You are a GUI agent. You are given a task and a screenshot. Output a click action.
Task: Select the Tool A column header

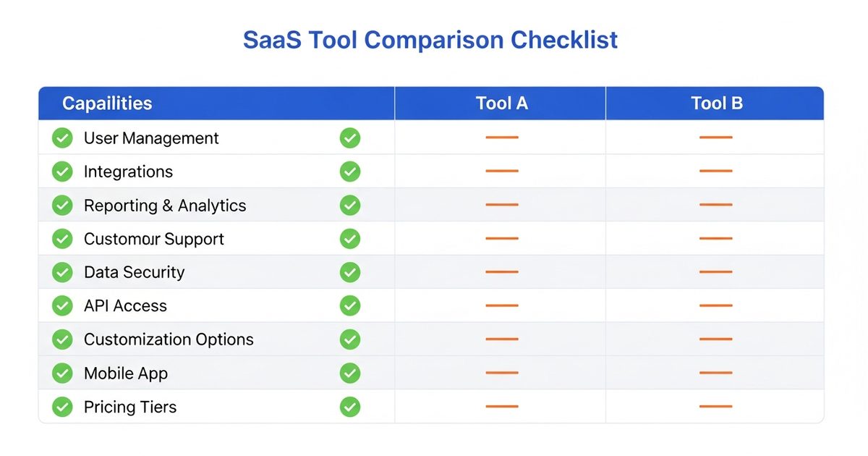(x=501, y=104)
